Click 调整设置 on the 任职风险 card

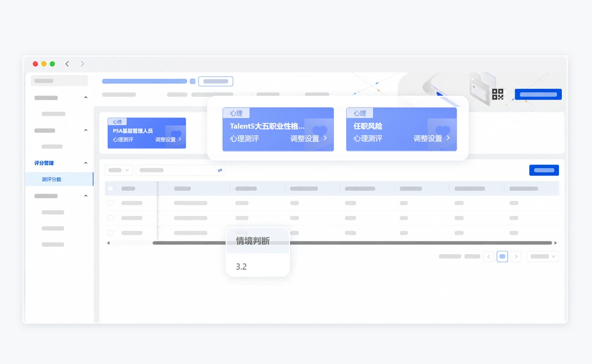click(428, 139)
